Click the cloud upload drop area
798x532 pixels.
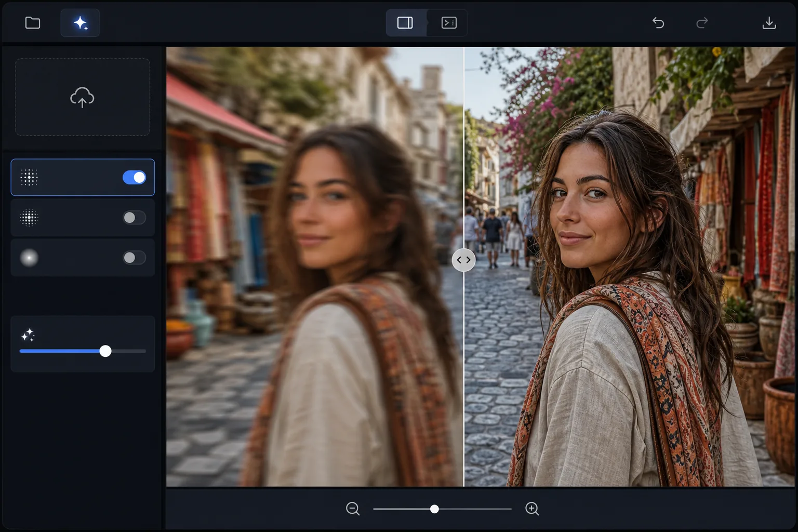click(83, 97)
